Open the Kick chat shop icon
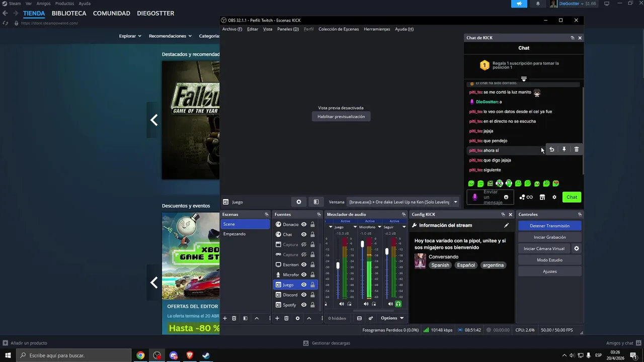Screen dimensions: 644x362 pos(542,197)
